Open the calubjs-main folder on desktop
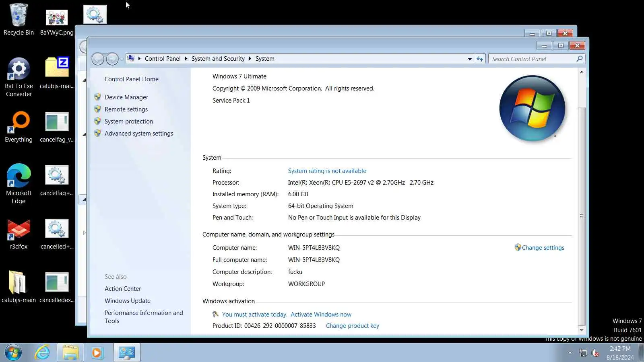The height and width of the screenshot is (362, 644). 19,287
